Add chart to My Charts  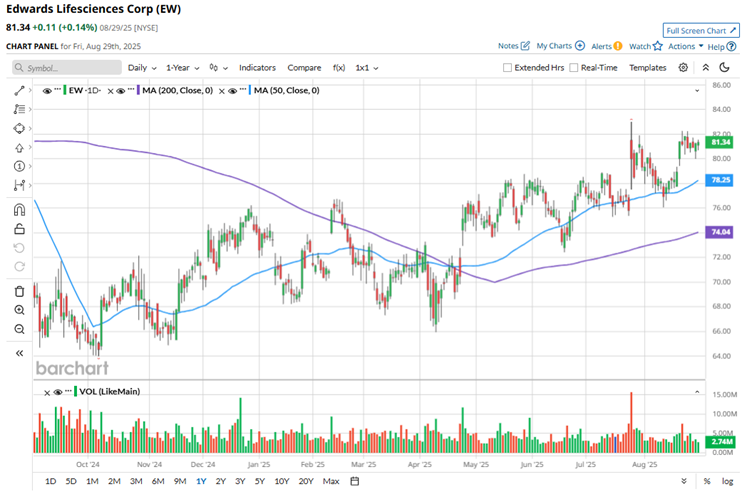[x=560, y=46]
